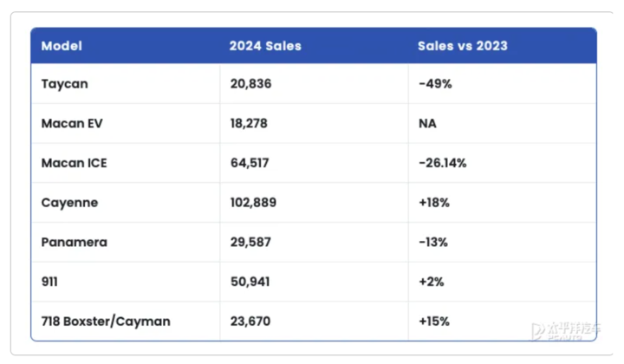Select the Taycan model cell
Viewport: 624px width, 364px height.
point(64,84)
